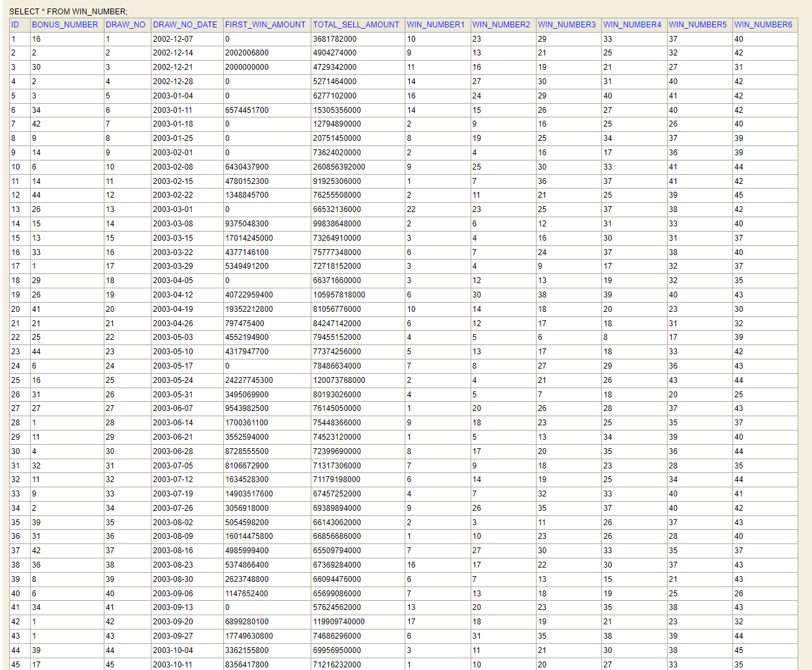812x670 pixels.
Task: Sort by DRAW_NO column header
Action: pyautogui.click(x=125, y=25)
